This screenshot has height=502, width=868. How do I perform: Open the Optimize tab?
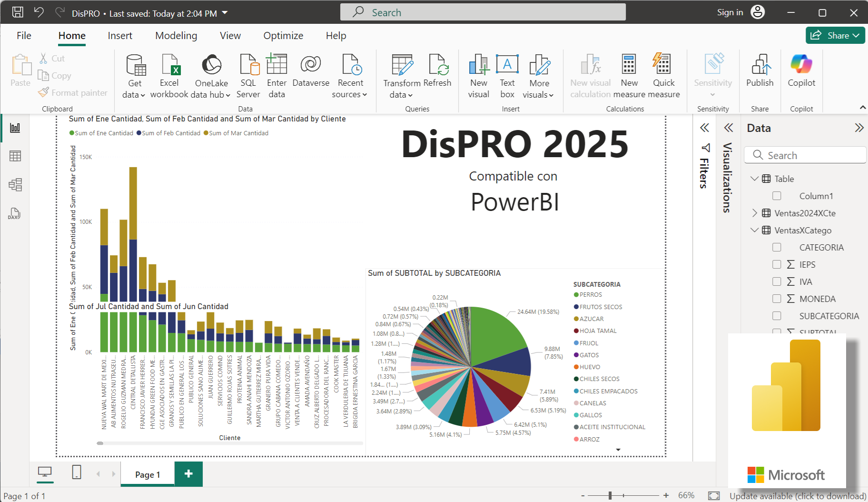point(283,36)
